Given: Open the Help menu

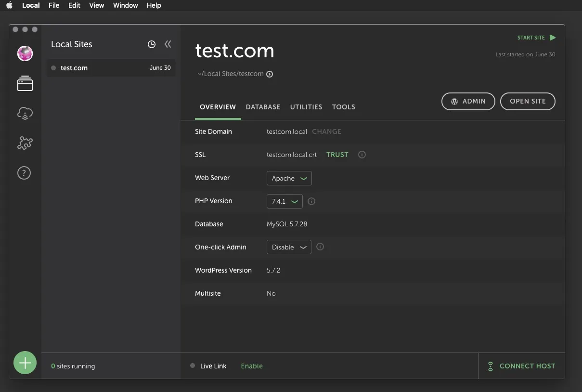Looking at the screenshot, I should (x=154, y=5).
